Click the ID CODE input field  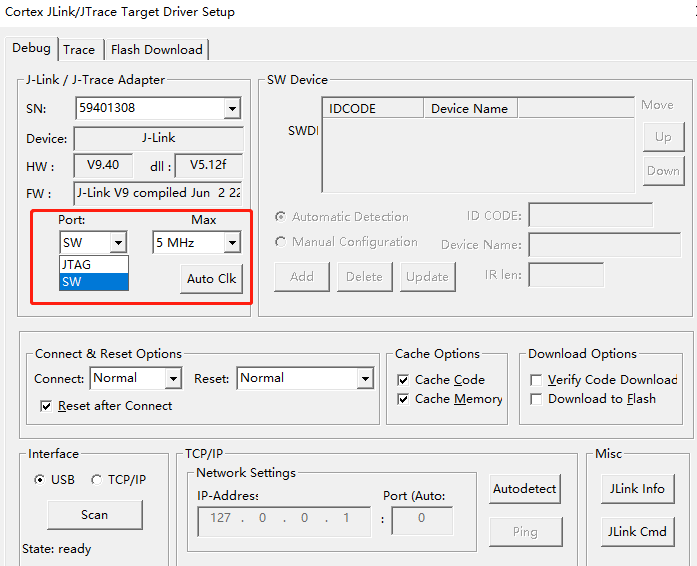click(x=590, y=215)
